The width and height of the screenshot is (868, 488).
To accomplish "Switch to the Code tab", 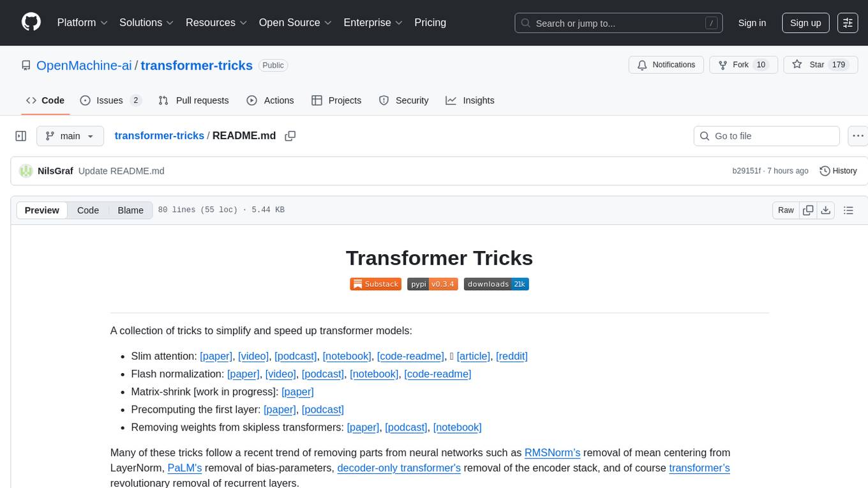I will point(45,100).
